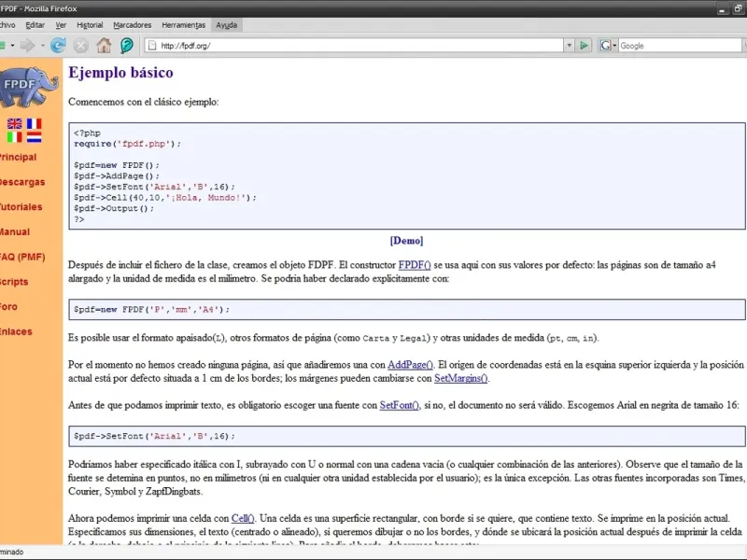The width and height of the screenshot is (747, 560).
Task: Open the Marcadores menu
Action: 132,25
